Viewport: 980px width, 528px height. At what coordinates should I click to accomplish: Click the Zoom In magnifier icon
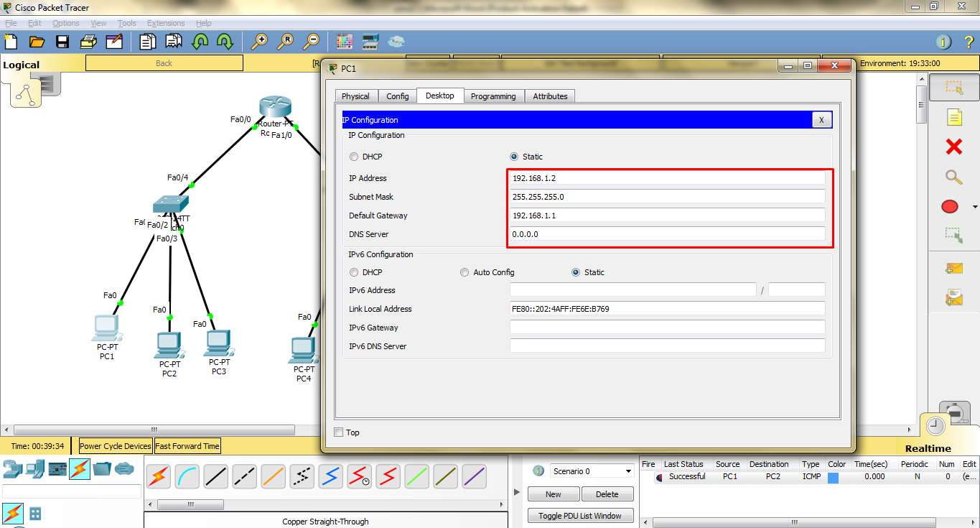(259, 42)
